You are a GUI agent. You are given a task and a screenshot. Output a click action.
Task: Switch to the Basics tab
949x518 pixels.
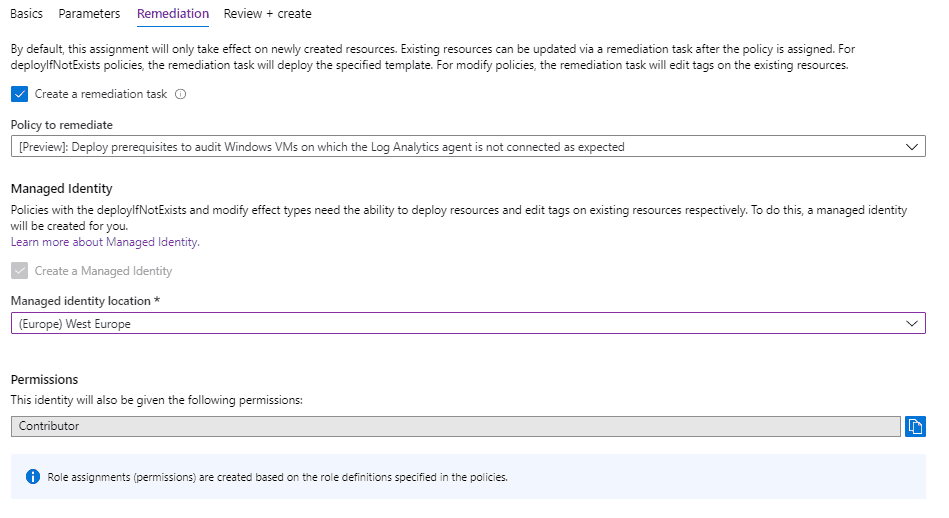[27, 13]
